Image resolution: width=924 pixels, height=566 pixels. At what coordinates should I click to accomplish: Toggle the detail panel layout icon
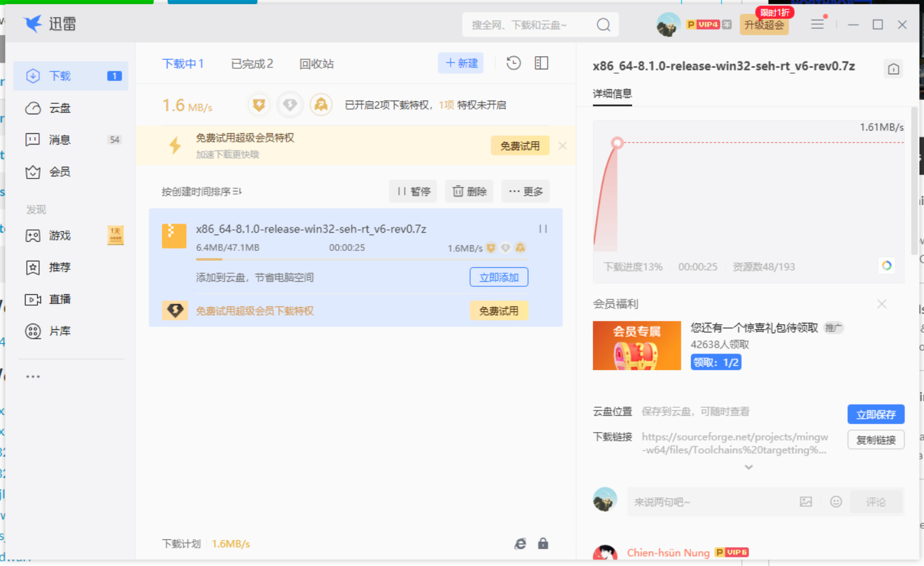541,63
